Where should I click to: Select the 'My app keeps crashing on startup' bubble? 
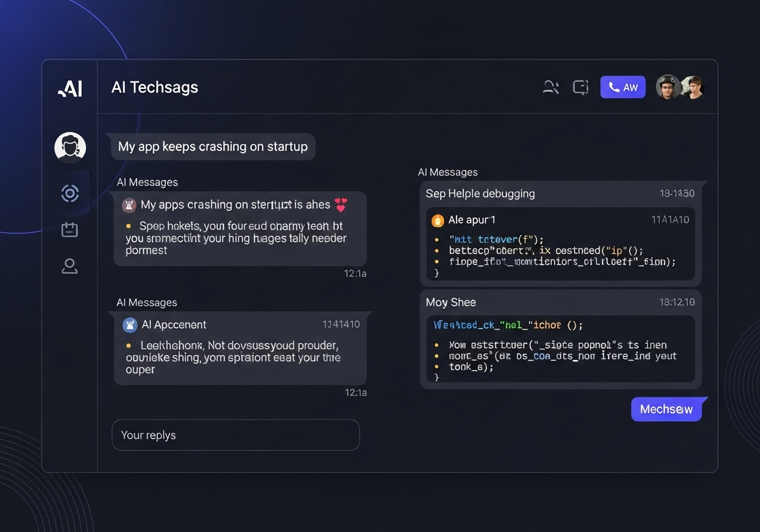213,147
